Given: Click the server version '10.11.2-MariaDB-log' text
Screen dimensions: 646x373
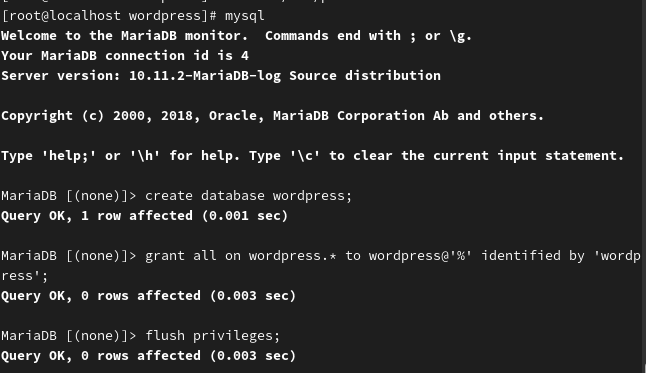Looking at the screenshot, I should 205,76.
